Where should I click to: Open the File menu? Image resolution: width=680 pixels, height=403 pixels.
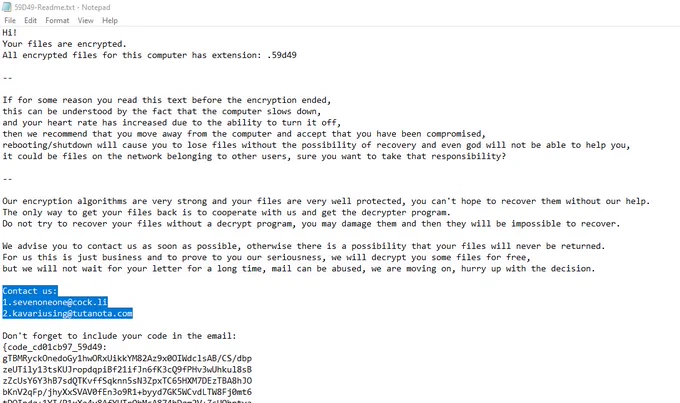10,20
